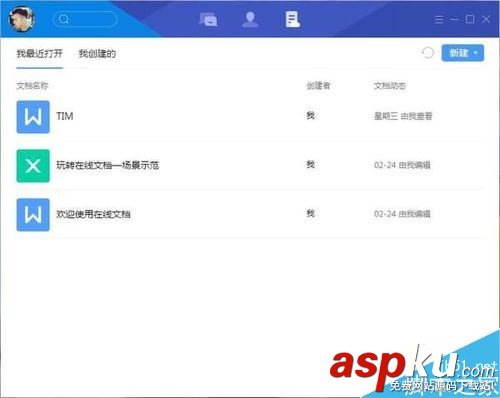
Task: Open the online documents icon
Action: click(293, 19)
